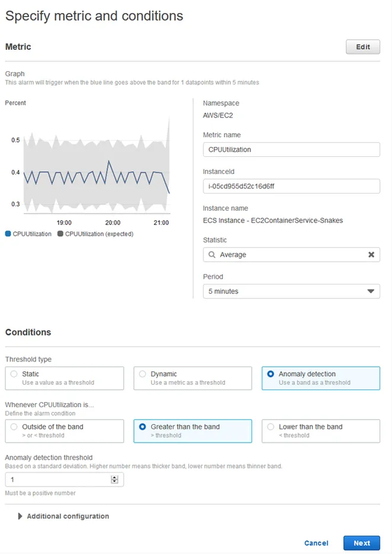Click the Cancel link
The image size is (392, 554).
coord(316,543)
